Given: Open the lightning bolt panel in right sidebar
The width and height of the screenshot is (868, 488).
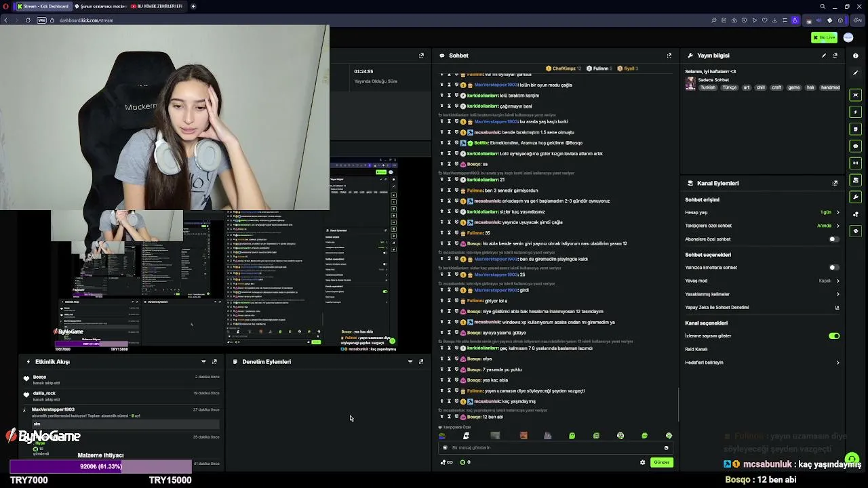Looking at the screenshot, I should [856, 112].
